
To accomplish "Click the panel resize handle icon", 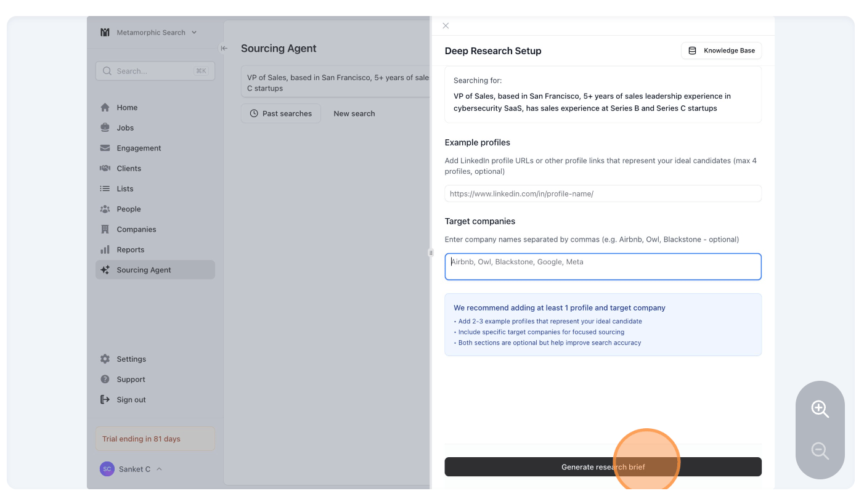I will tap(431, 252).
